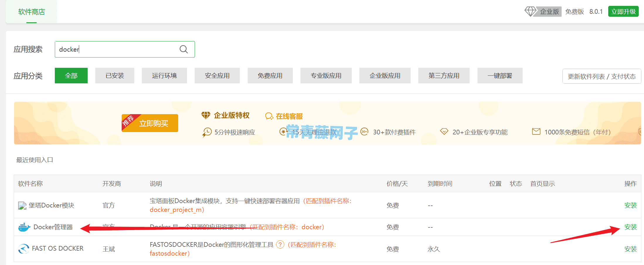Enable the 免费应用 filter

click(270, 75)
